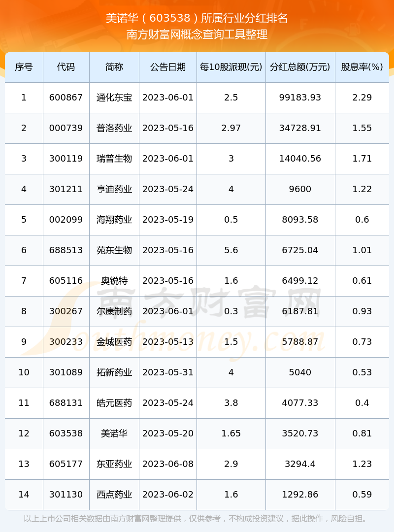This screenshot has height=532, width=394.
Task: Select stock code 605177
Action: pyautogui.click(x=66, y=464)
